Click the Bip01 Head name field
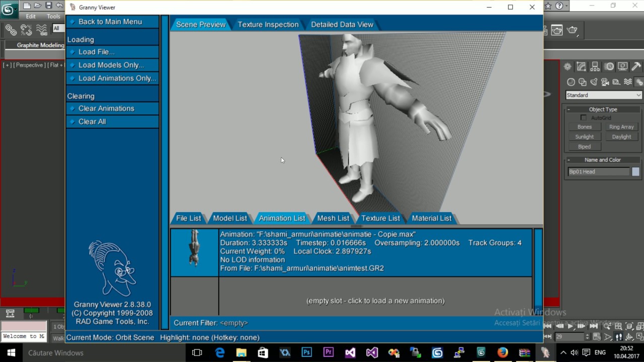 point(599,171)
